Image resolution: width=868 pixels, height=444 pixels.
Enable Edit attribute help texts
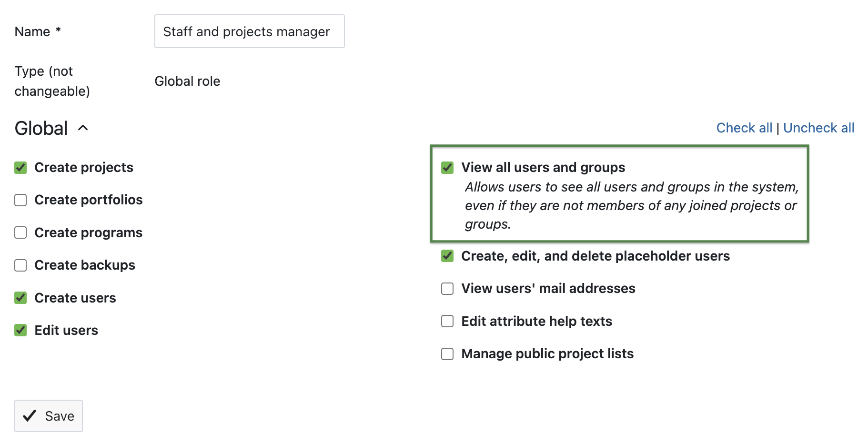pos(447,321)
